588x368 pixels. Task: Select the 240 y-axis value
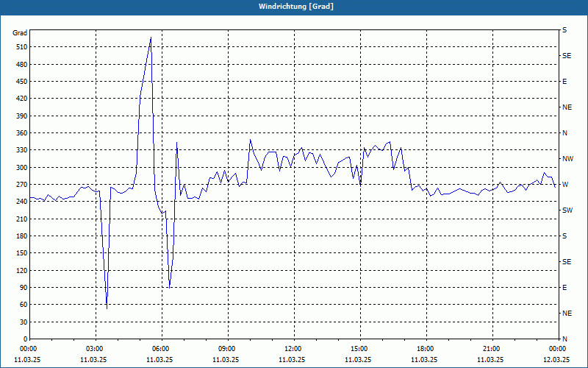(22, 202)
